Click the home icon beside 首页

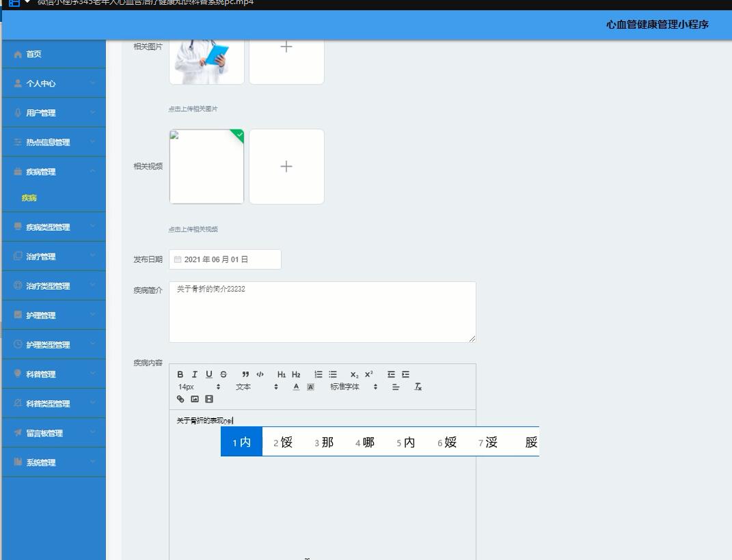coord(18,54)
